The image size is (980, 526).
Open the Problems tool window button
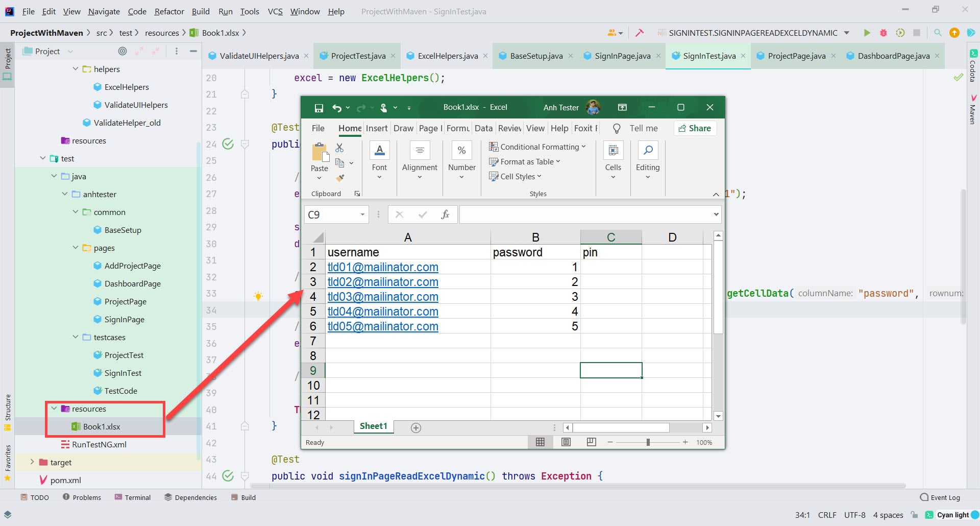click(x=82, y=497)
